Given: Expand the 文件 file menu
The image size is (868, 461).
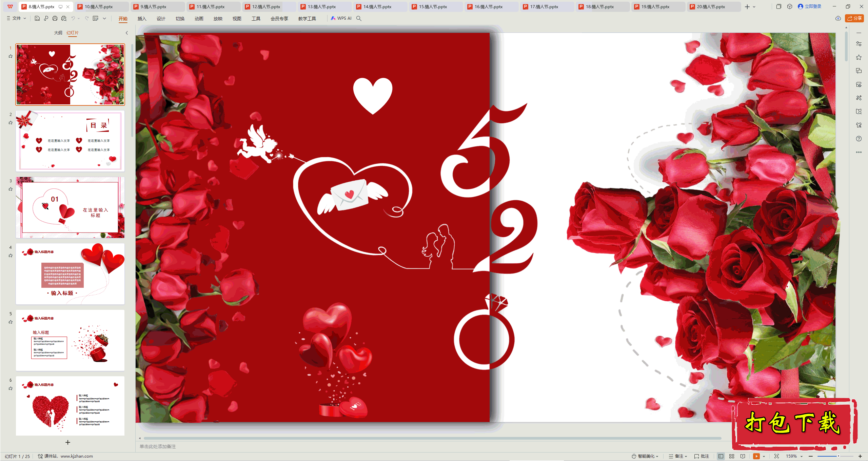Looking at the screenshot, I should tap(16, 18).
